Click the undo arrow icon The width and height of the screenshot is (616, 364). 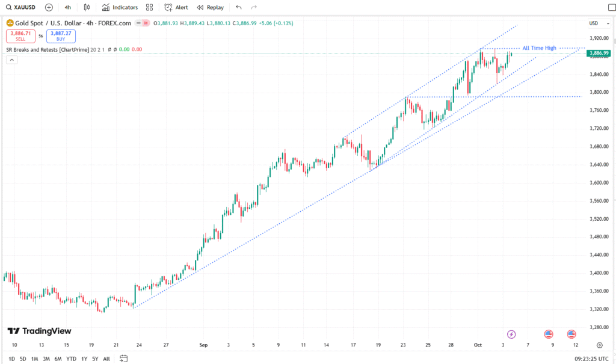pyautogui.click(x=238, y=7)
